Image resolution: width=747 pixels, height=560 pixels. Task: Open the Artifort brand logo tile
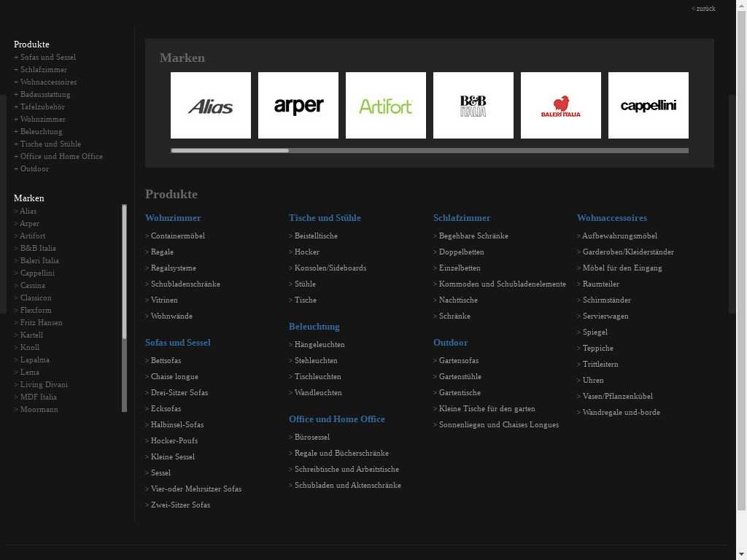tap(386, 105)
